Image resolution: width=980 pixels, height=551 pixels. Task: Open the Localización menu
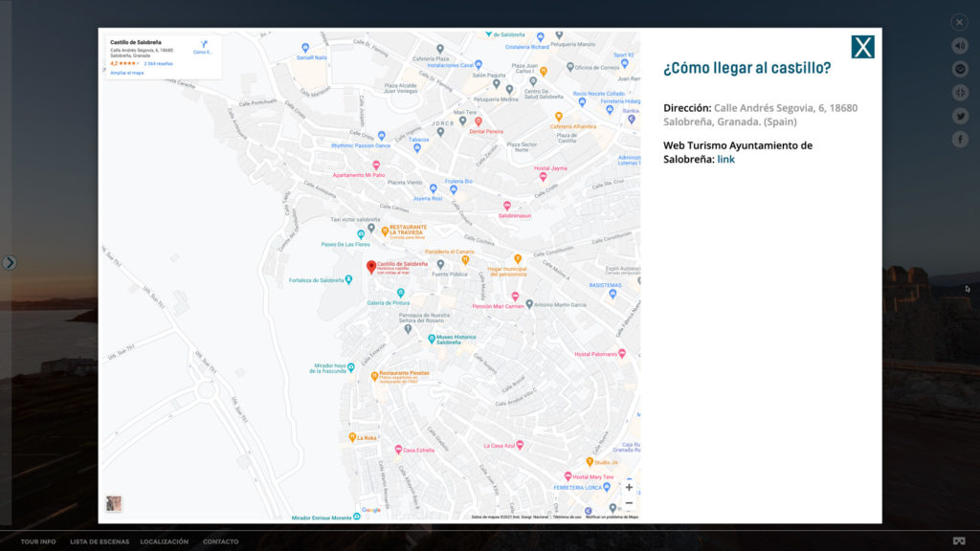(165, 541)
